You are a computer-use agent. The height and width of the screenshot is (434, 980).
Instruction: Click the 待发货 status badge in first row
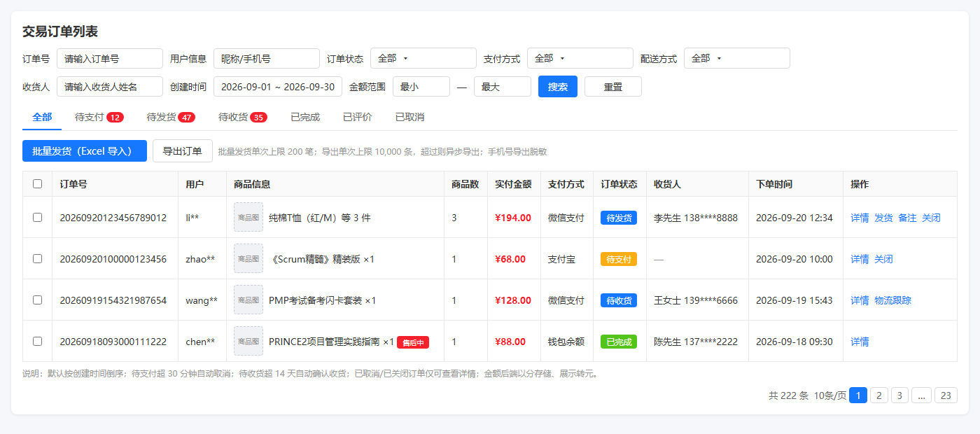[x=619, y=218]
